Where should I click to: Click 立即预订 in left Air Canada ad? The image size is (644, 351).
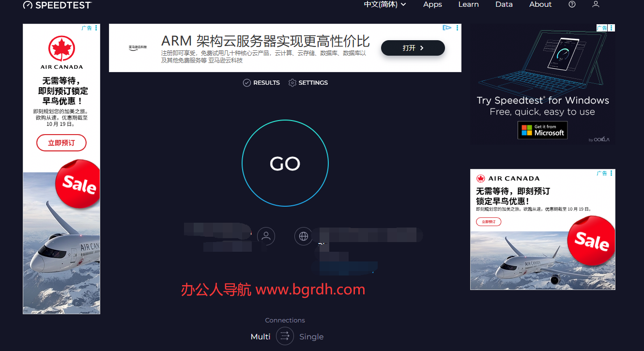pyautogui.click(x=61, y=143)
